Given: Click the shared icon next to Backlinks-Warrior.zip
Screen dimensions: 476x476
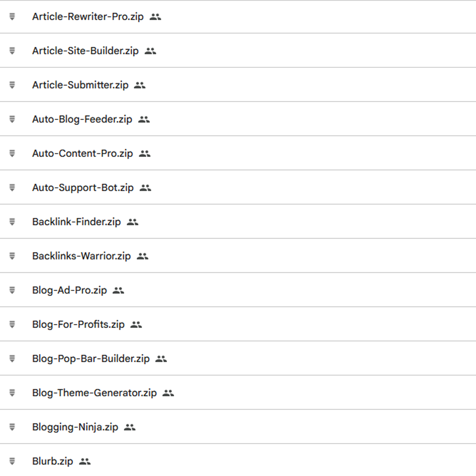Looking at the screenshot, I should [142, 256].
